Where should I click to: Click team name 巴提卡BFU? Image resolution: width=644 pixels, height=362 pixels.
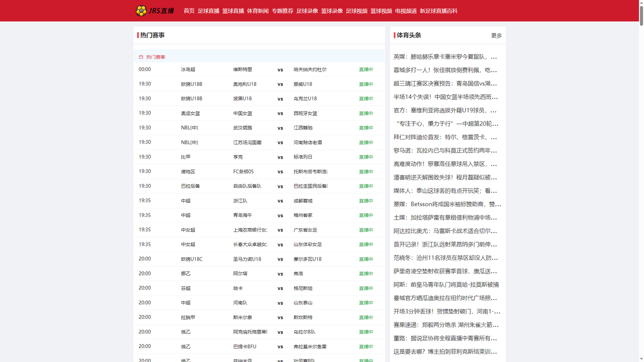point(245,347)
